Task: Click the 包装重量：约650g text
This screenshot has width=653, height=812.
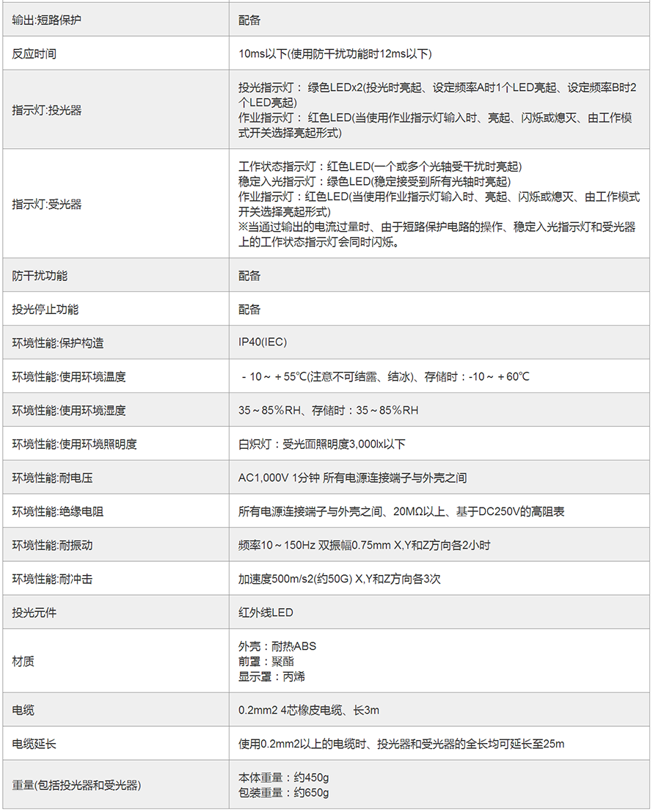Action: [x=283, y=792]
